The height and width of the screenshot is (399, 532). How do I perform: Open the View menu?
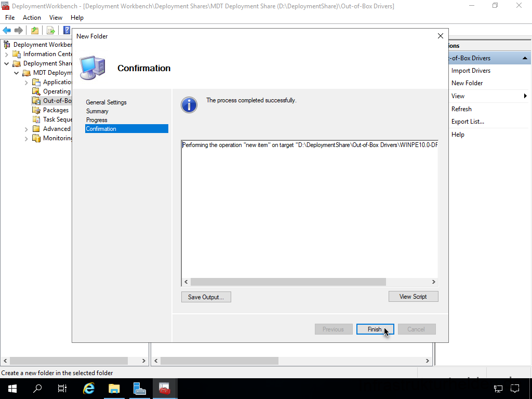[x=56, y=18]
